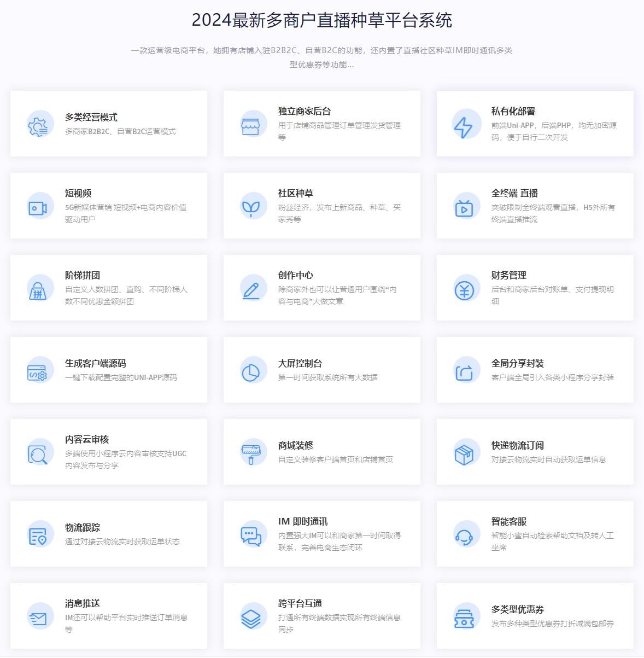Open the 快递物流订阅 feature title
This screenshot has height=658, width=644.
coord(517,445)
